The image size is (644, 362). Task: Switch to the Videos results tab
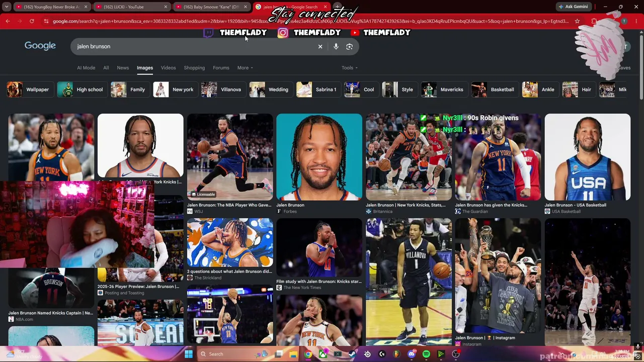pyautogui.click(x=168, y=68)
